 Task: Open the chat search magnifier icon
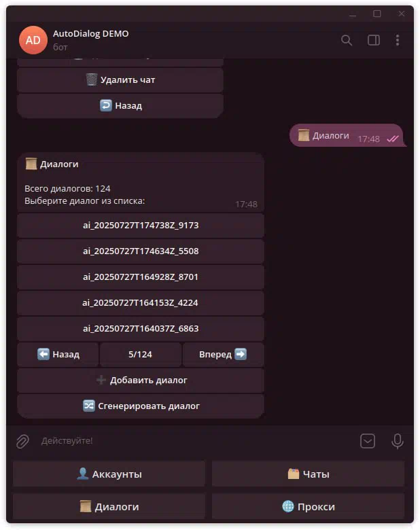click(347, 40)
